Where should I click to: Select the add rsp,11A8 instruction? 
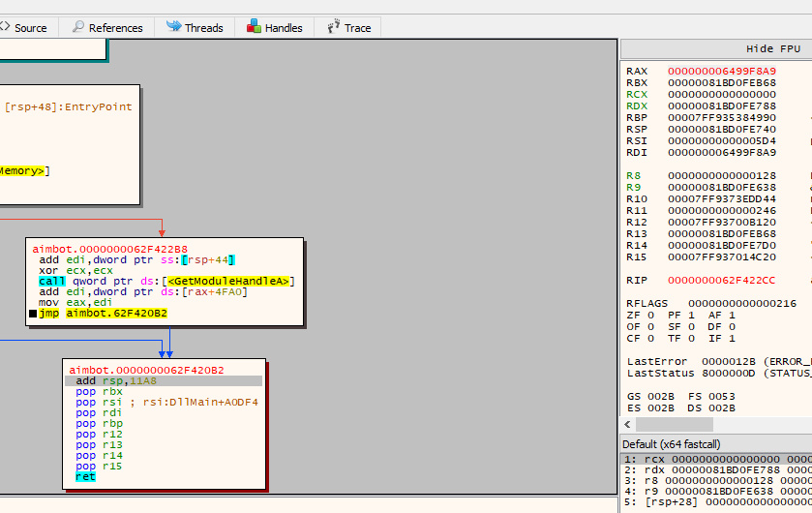tap(164, 381)
